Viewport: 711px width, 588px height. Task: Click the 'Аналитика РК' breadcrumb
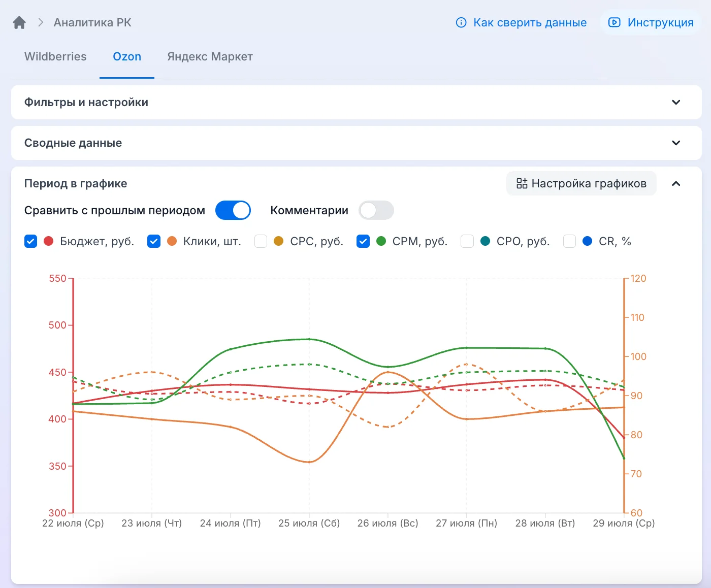point(92,22)
